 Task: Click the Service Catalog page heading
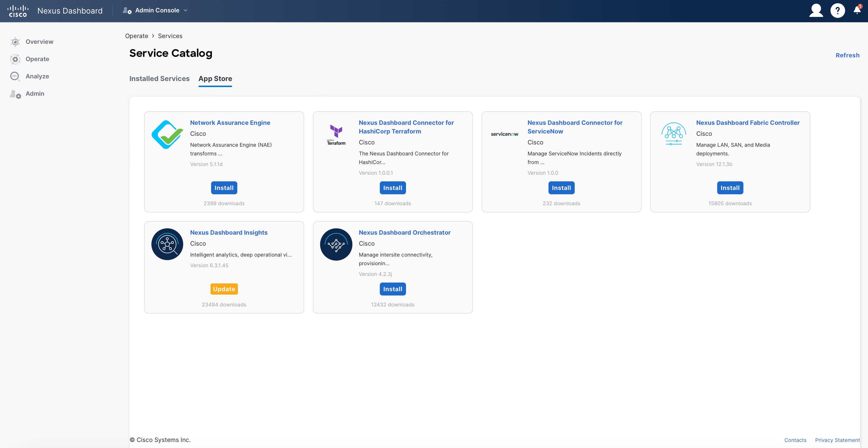tap(170, 53)
